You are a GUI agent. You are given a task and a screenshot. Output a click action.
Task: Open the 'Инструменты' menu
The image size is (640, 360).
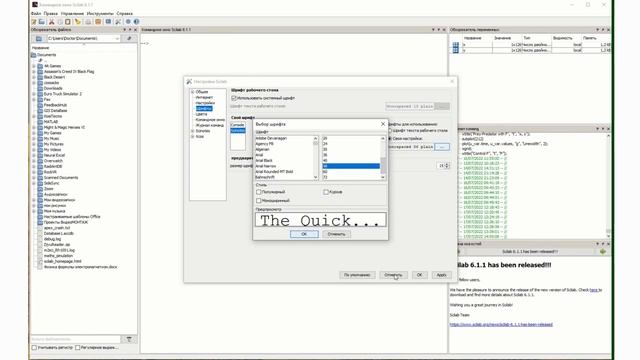100,13
